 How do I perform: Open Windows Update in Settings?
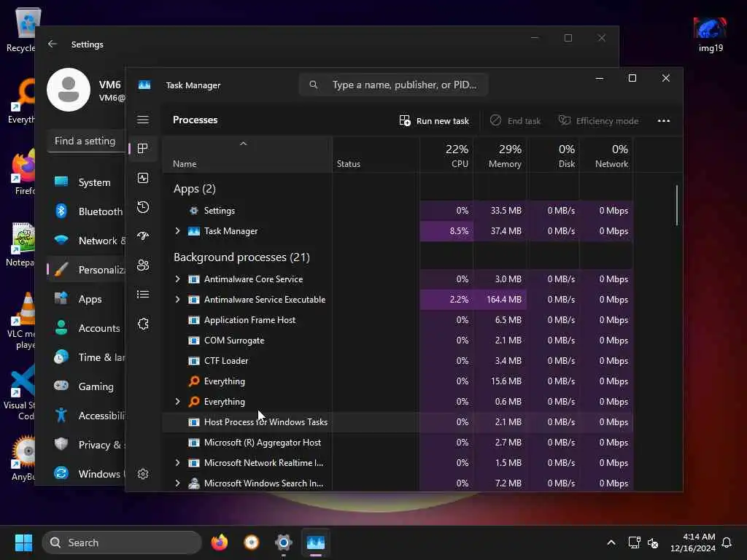[86, 474]
